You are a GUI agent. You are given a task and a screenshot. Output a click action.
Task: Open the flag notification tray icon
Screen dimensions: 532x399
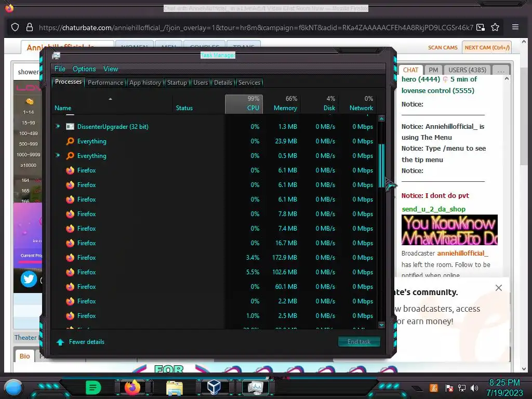pyautogui.click(x=449, y=388)
